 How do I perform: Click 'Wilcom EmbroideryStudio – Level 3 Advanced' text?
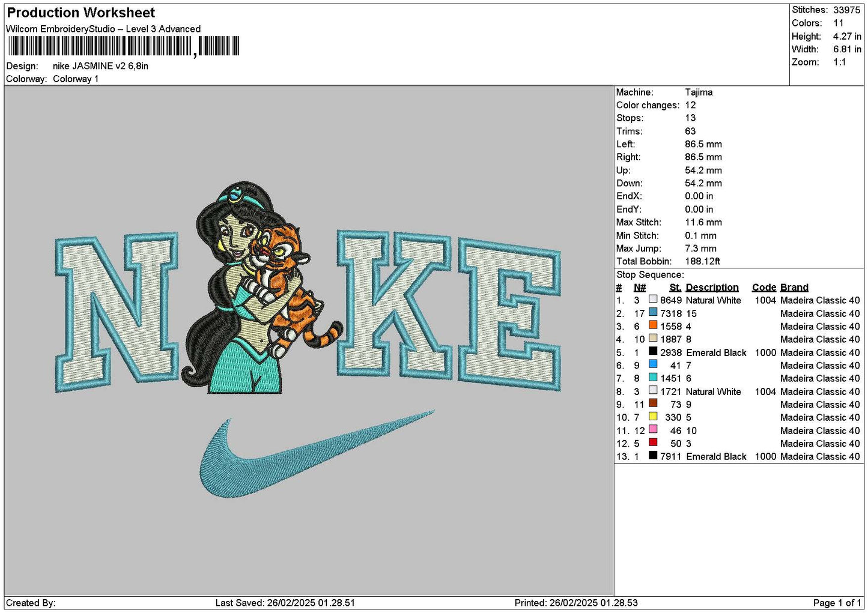tap(103, 29)
